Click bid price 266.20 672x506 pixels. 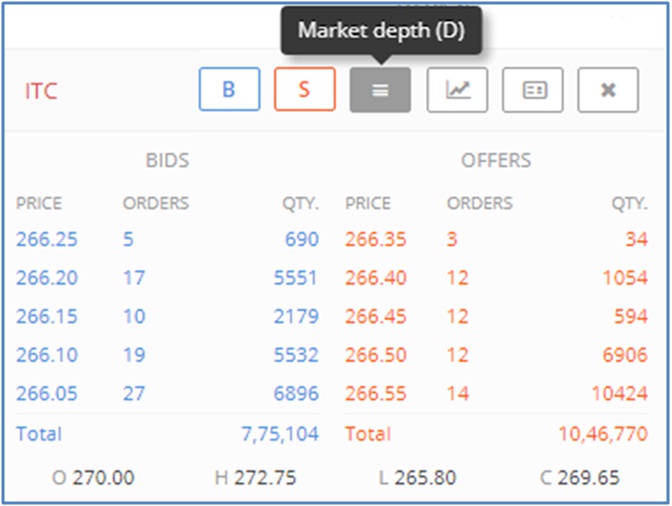(46, 278)
